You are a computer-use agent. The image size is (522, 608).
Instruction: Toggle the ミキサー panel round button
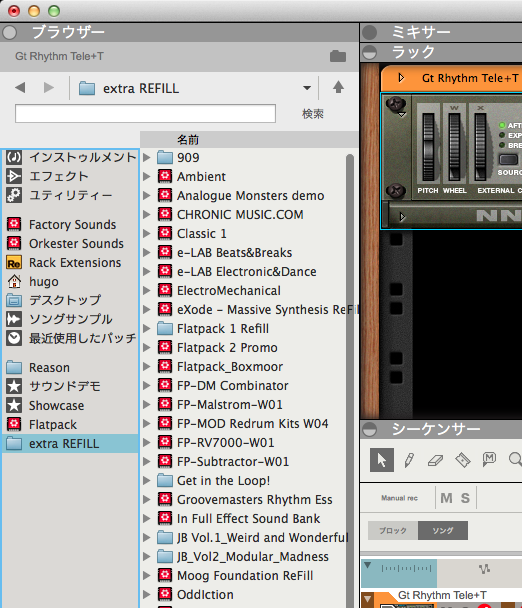click(370, 33)
